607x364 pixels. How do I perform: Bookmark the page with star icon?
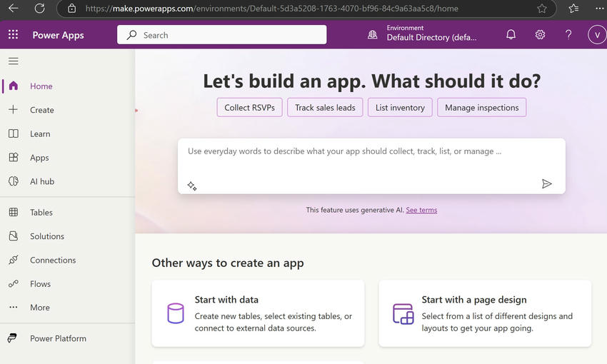pyautogui.click(x=542, y=9)
